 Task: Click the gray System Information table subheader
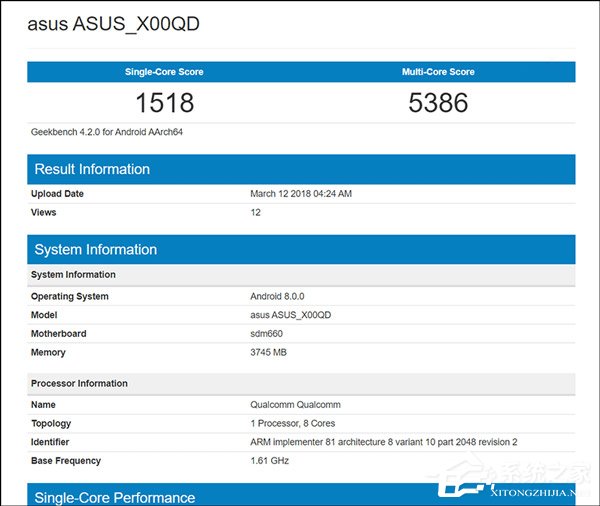click(74, 275)
